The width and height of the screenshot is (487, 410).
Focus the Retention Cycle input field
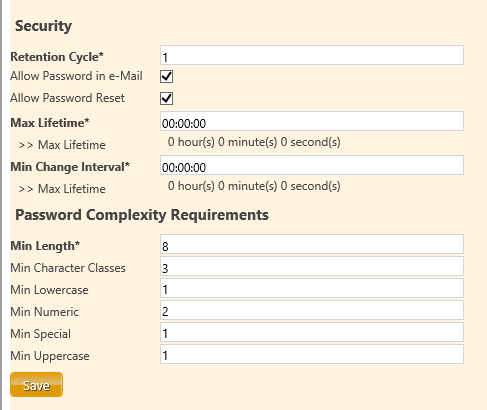pos(312,55)
